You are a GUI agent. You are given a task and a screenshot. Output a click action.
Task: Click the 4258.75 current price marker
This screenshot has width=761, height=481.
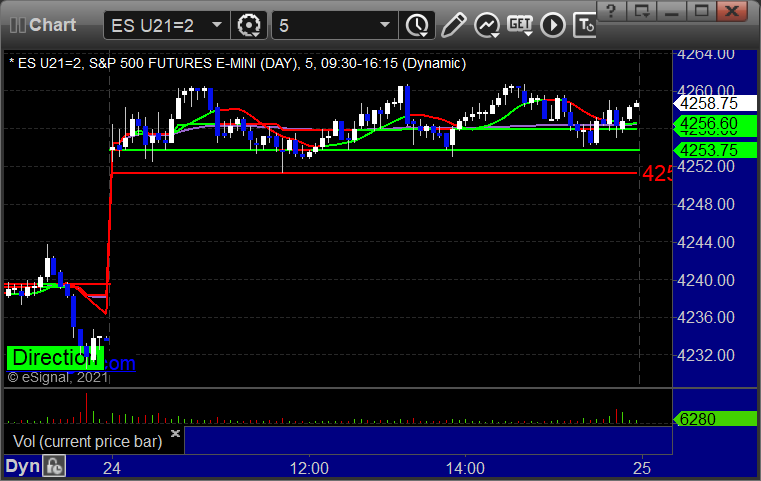(x=715, y=103)
